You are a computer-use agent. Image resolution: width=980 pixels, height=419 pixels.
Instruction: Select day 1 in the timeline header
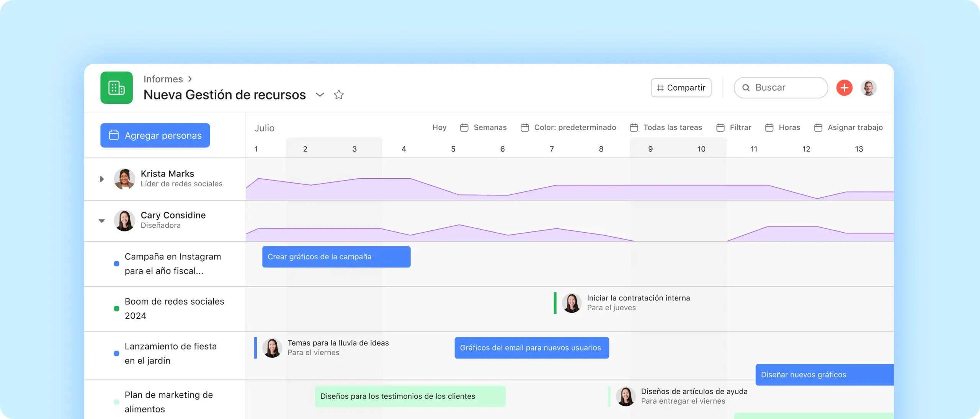pyautogui.click(x=256, y=149)
